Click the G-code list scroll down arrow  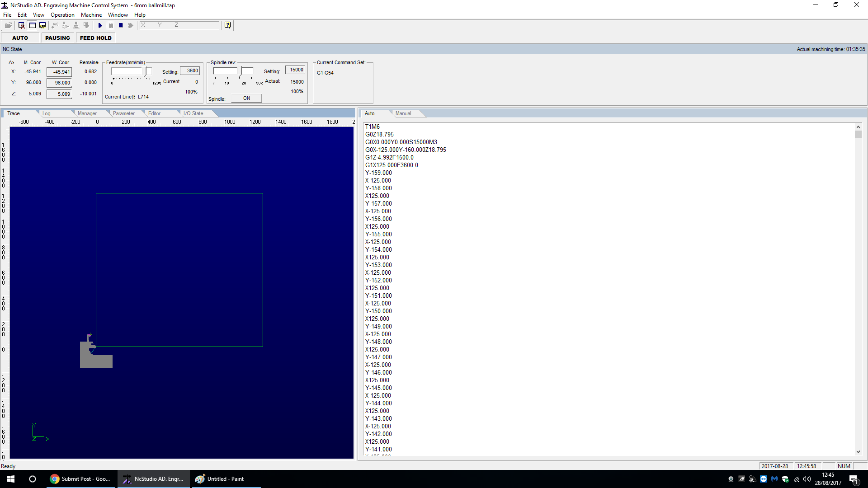pos(858,451)
